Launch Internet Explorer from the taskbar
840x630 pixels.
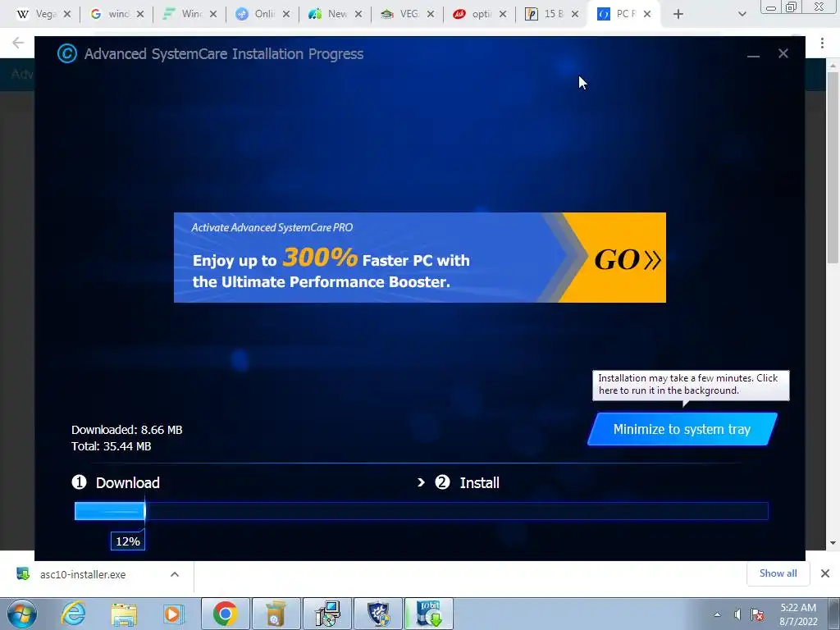73,614
